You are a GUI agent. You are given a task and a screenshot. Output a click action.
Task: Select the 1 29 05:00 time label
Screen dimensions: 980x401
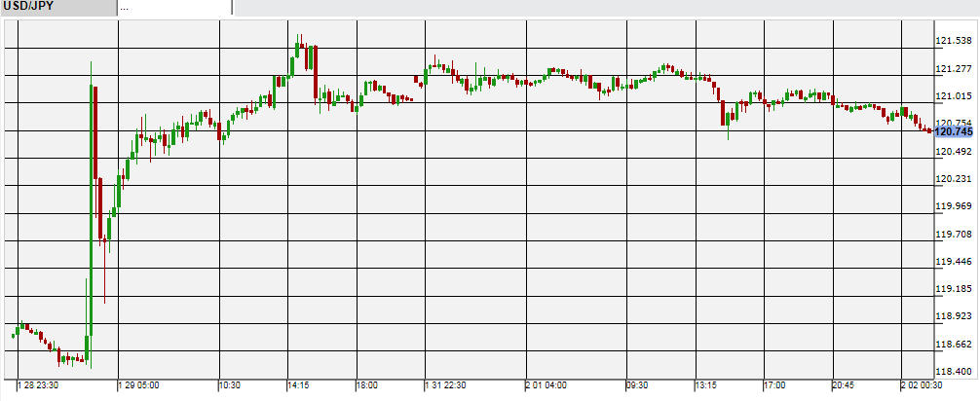coord(140,385)
